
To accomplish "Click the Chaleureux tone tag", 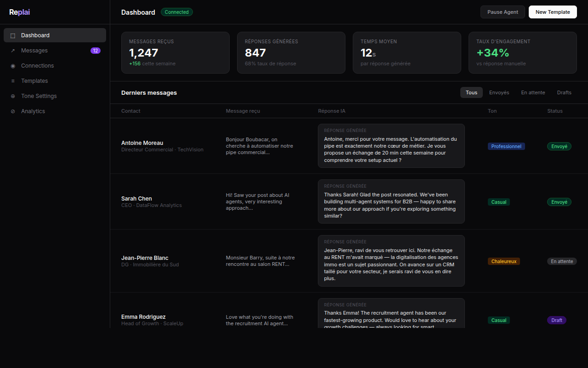I will coord(504,261).
